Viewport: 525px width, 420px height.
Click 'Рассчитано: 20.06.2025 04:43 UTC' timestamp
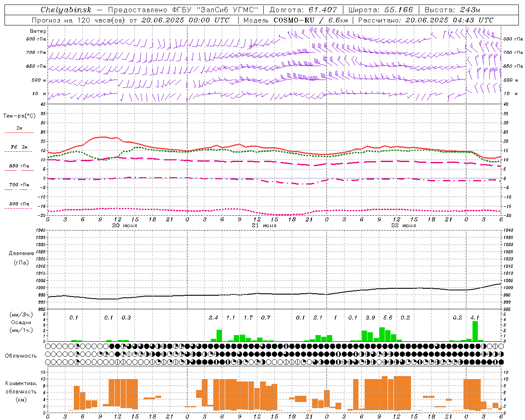click(x=426, y=20)
